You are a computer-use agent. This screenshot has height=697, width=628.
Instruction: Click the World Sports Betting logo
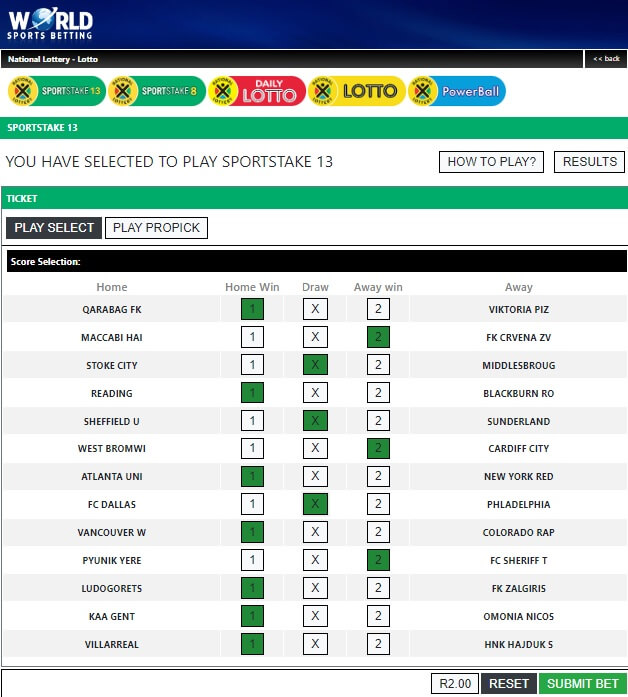pos(50,24)
